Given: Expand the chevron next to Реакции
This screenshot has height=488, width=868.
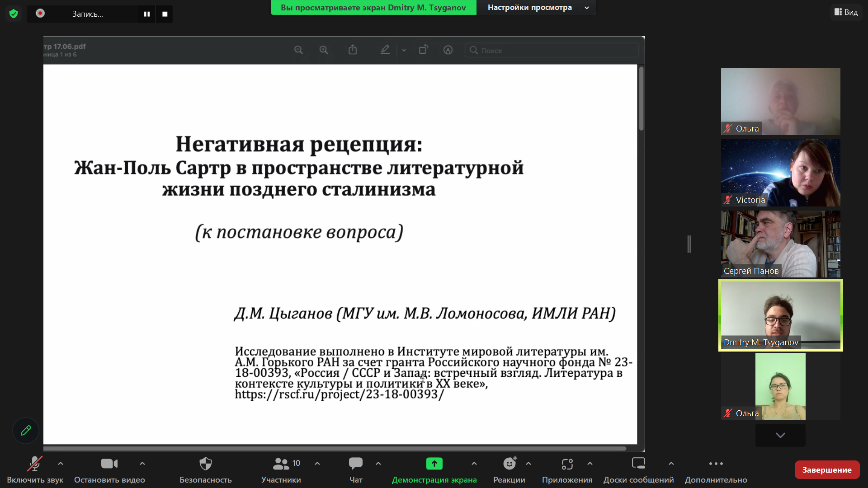Looking at the screenshot, I should [x=528, y=464].
